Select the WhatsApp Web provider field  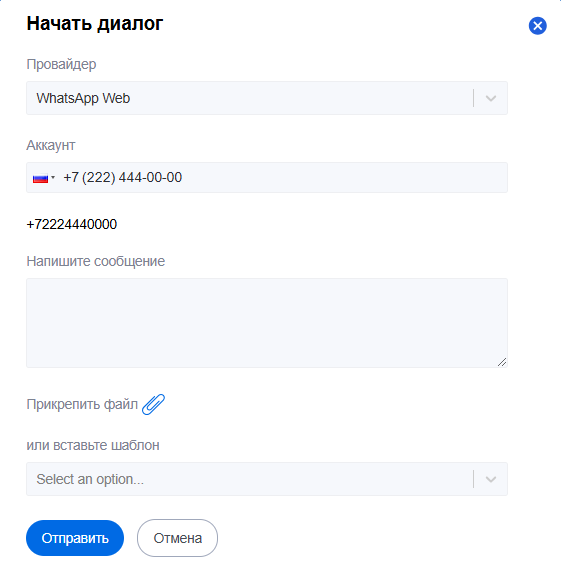(267, 98)
